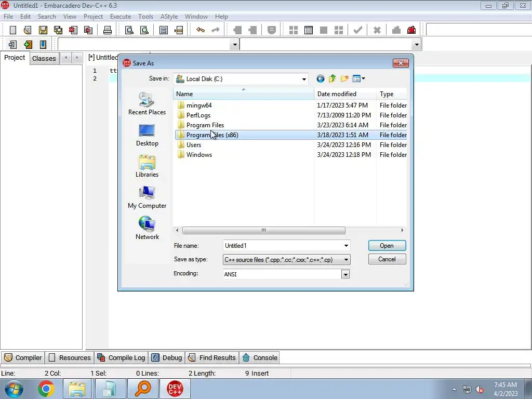532x399 pixels.
Task: Click the Debug checkmark toolbar icon
Action: [357, 30]
